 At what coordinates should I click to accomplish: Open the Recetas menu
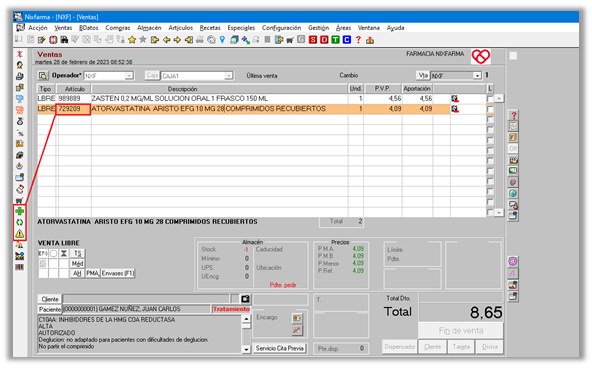click(x=210, y=28)
